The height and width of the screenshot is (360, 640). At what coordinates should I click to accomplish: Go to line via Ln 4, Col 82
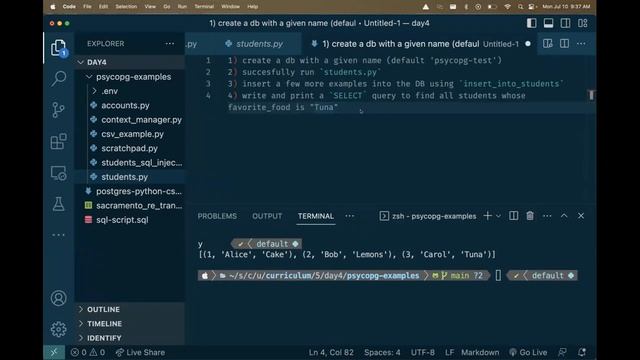pyautogui.click(x=331, y=352)
